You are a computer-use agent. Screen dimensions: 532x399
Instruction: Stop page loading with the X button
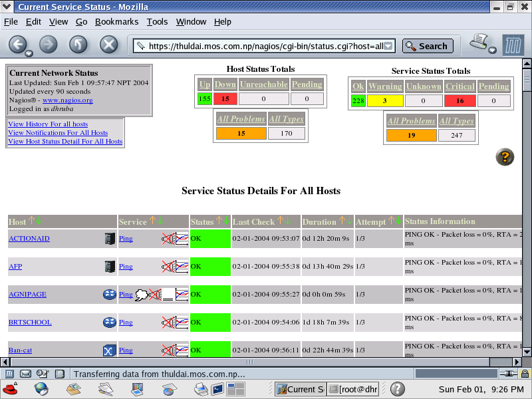point(109,45)
